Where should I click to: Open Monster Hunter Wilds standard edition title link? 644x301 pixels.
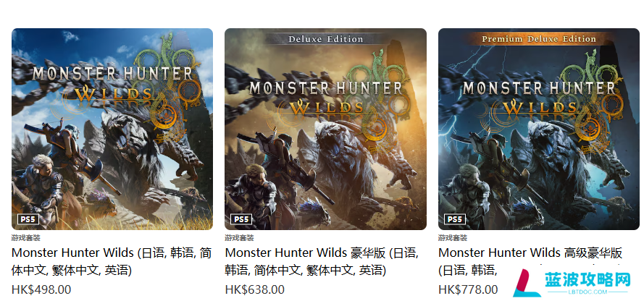112,261
